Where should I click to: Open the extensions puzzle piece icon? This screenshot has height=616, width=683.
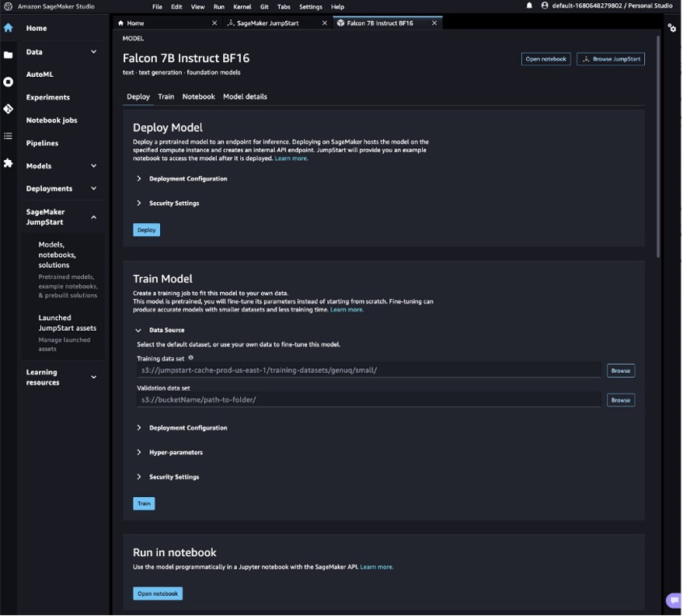tap(8, 163)
